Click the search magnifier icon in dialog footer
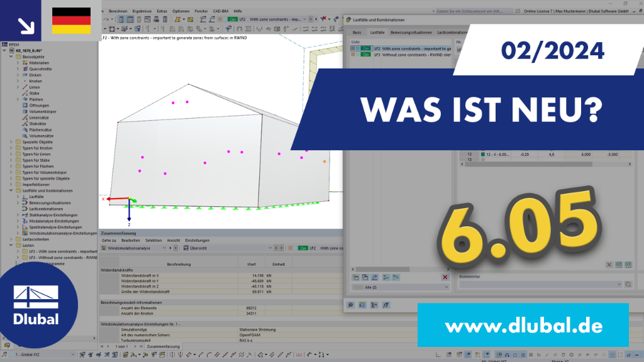644x362 pixels. point(351,305)
